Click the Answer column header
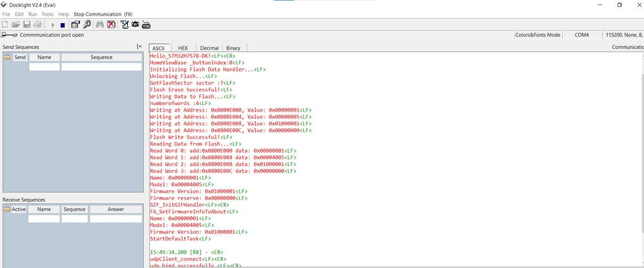This screenshot has height=268, width=644. pyautogui.click(x=116, y=209)
